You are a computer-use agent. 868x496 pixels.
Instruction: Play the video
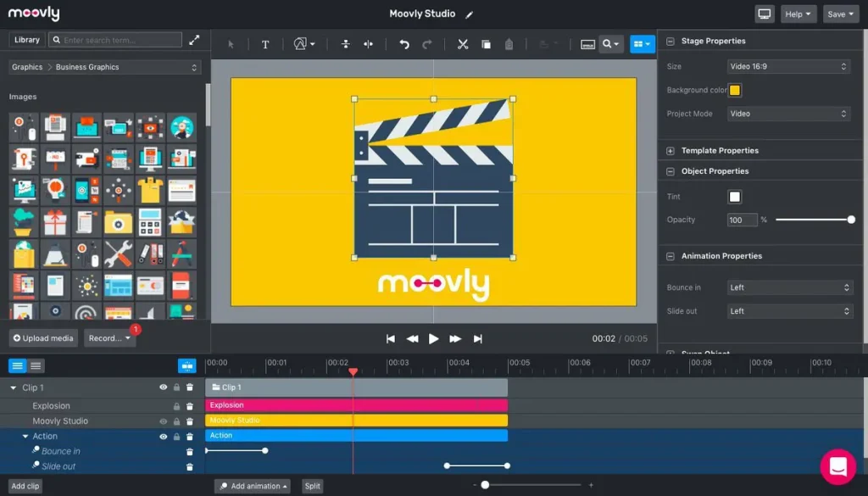433,339
